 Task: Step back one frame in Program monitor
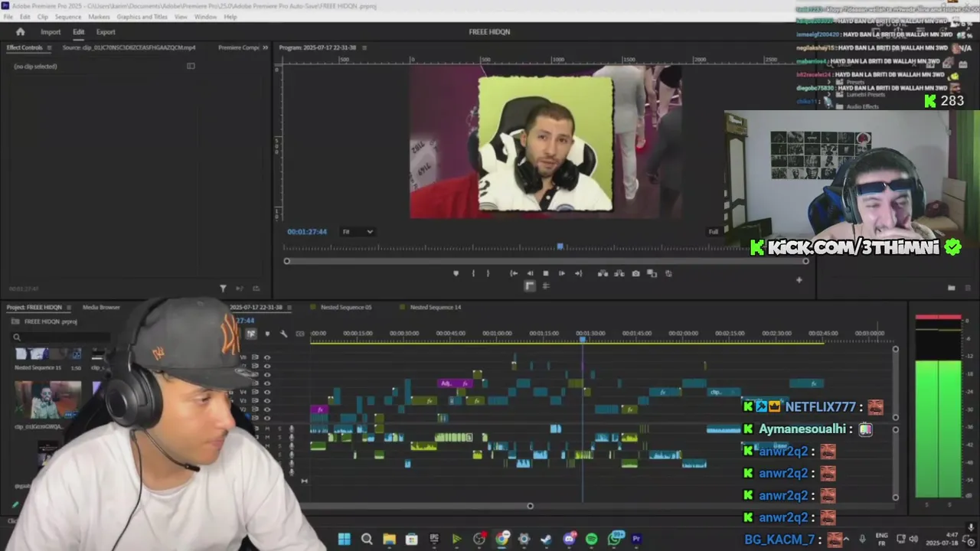[x=530, y=273]
